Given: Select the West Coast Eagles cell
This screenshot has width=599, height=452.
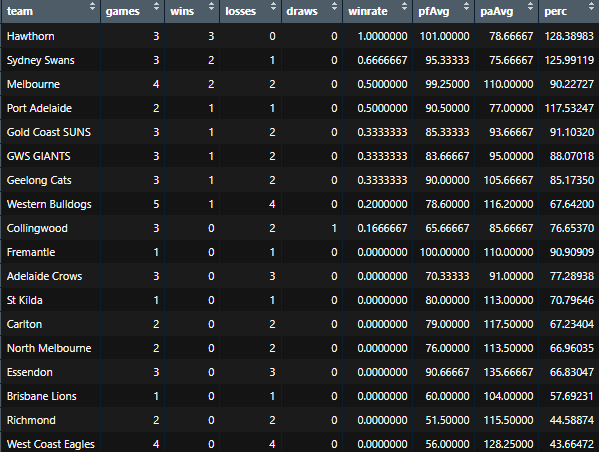Looking at the screenshot, I should 50,444.
